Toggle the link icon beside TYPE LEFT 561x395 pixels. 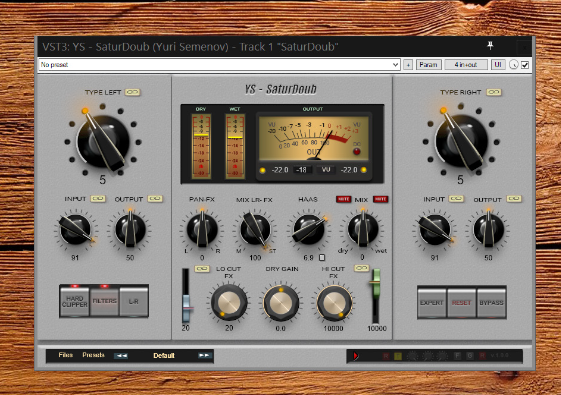(x=132, y=92)
